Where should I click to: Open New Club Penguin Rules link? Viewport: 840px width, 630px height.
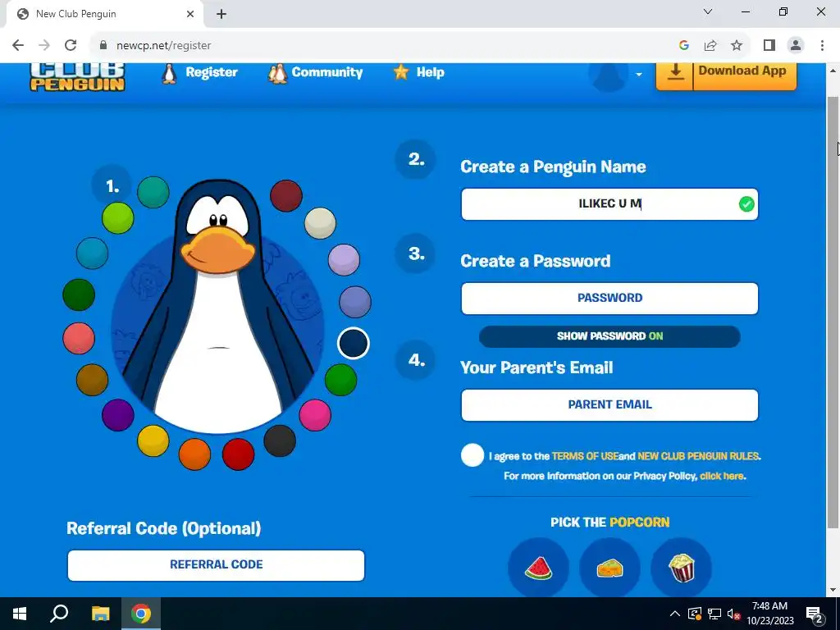698,456
